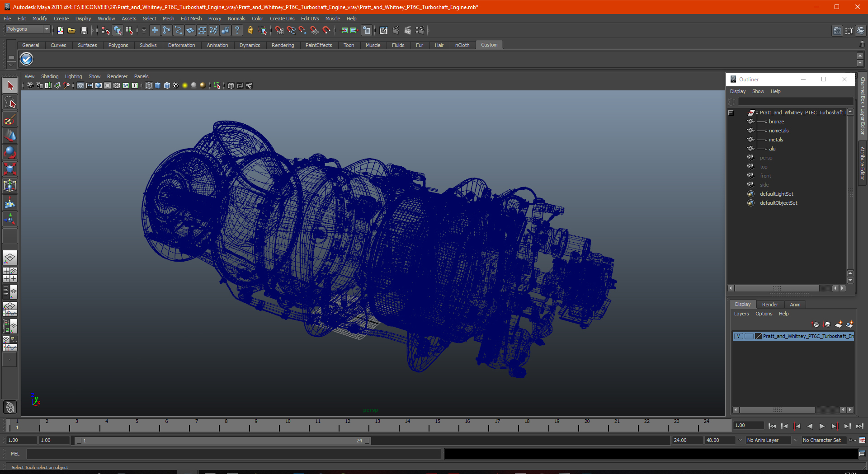Select by hierarchy mode icon
The image size is (868, 474).
click(106, 30)
